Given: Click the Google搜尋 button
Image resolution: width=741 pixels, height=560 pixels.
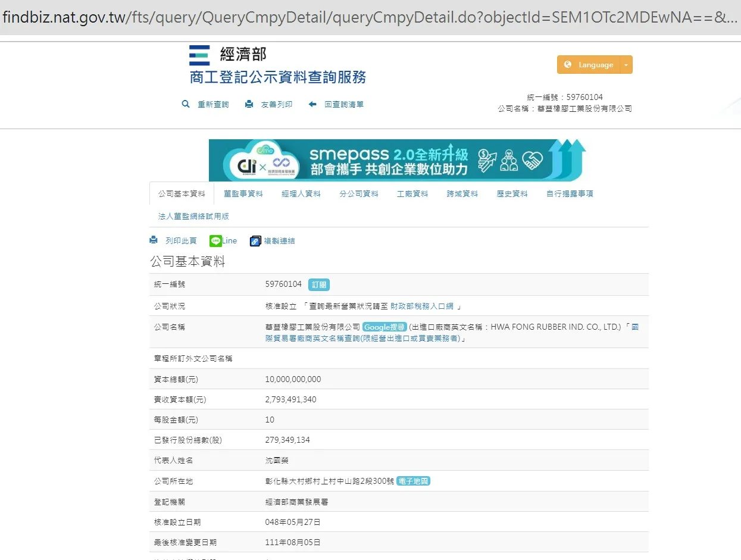Looking at the screenshot, I should (x=384, y=327).
